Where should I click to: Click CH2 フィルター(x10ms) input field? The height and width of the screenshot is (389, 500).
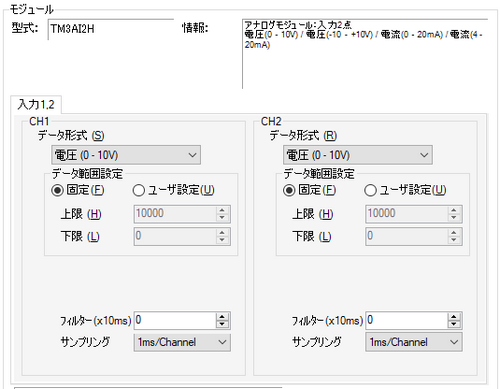(x=407, y=320)
